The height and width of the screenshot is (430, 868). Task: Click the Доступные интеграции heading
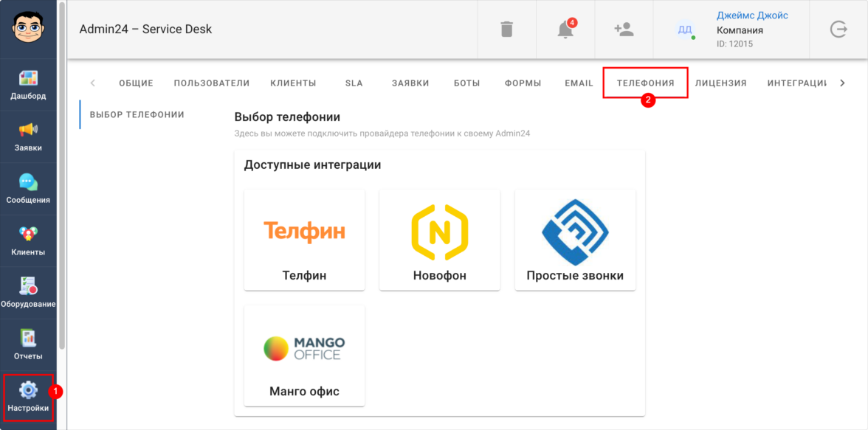point(312,165)
